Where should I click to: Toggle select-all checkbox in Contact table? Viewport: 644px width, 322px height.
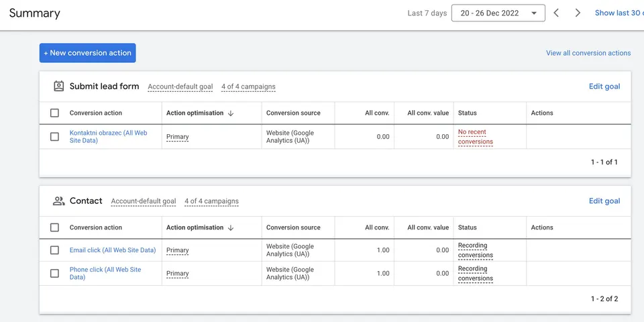[54, 227]
